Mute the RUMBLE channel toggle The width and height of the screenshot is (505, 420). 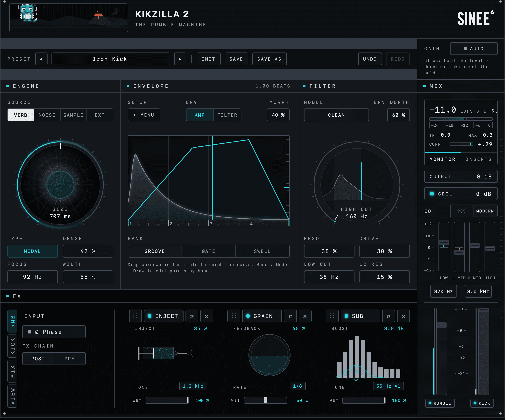pyautogui.click(x=440, y=403)
